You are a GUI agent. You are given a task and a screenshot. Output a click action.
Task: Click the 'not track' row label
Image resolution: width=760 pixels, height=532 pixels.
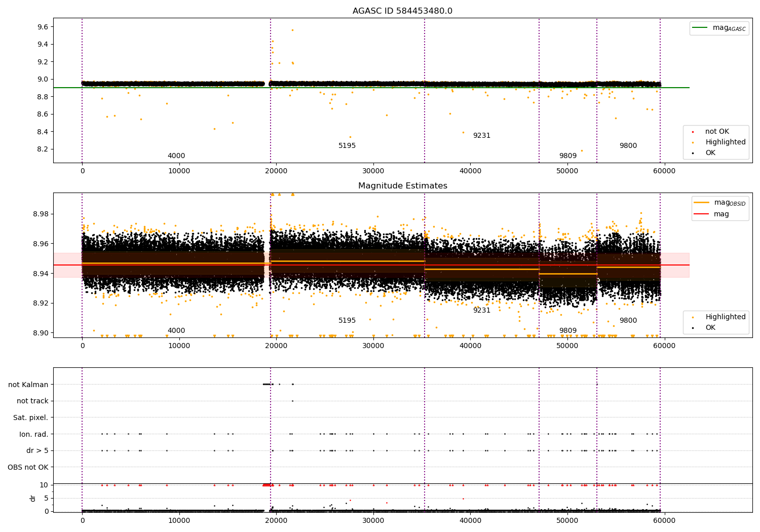(32, 401)
